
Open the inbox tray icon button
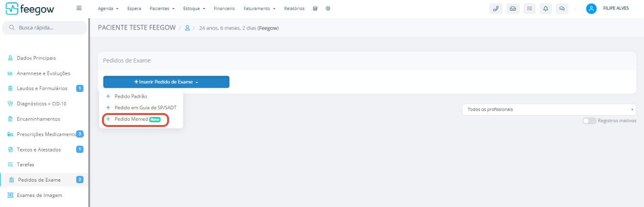pyautogui.click(x=512, y=9)
